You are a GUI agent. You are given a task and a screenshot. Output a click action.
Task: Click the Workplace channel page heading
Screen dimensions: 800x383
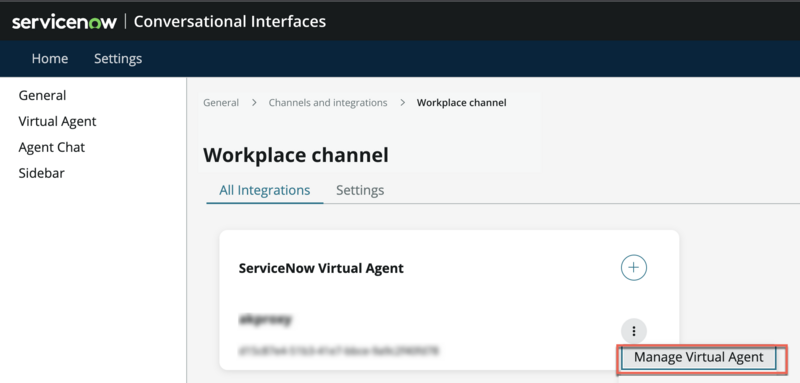coord(296,155)
